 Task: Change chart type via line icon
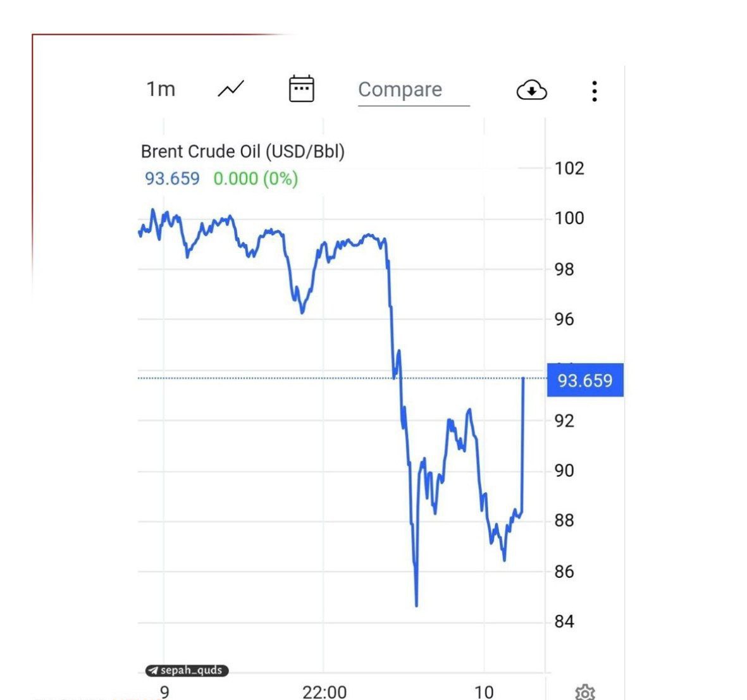[231, 89]
